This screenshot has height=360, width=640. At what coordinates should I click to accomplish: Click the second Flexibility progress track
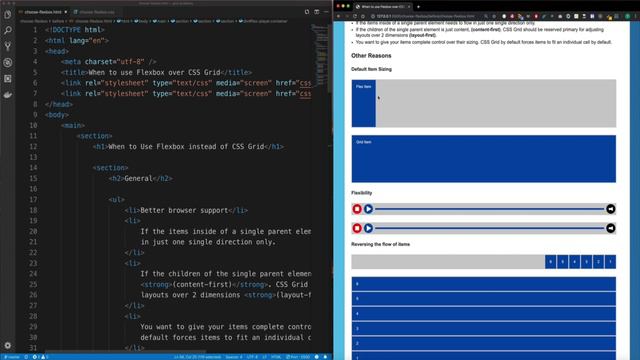[489, 228]
